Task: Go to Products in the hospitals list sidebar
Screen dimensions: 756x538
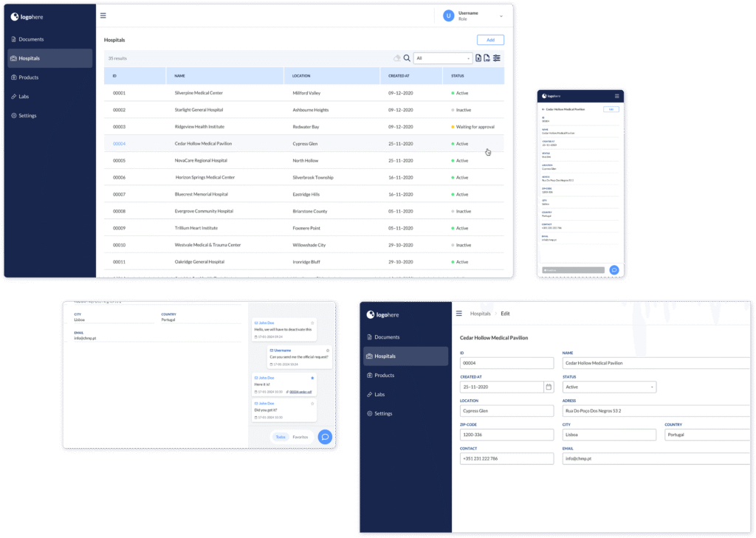Action: pos(29,77)
